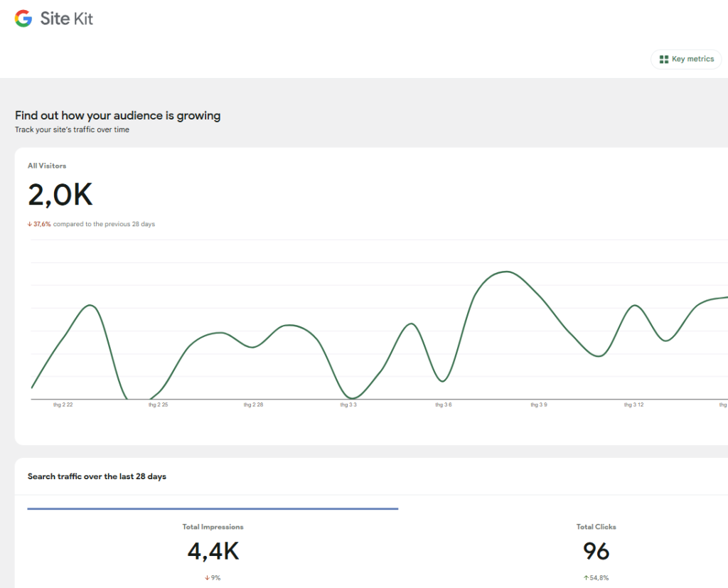The image size is (728, 588).
Task: Click the up arrow next to 54,8%
Action: click(586, 578)
